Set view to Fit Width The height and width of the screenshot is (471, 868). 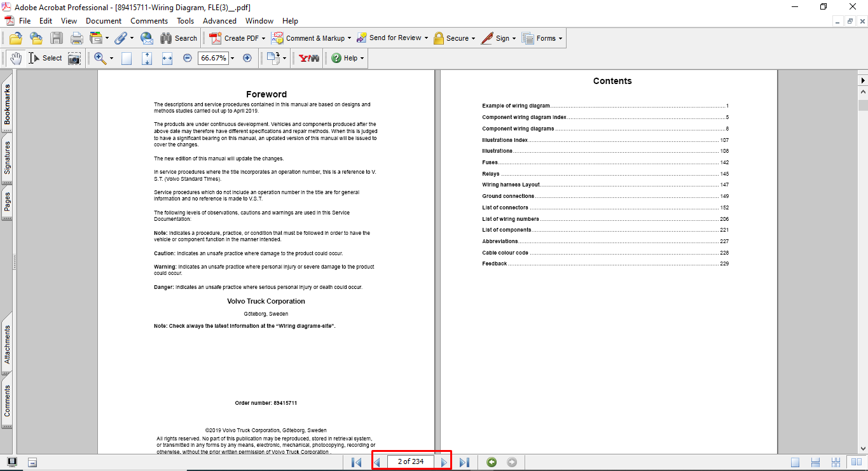[167, 58]
